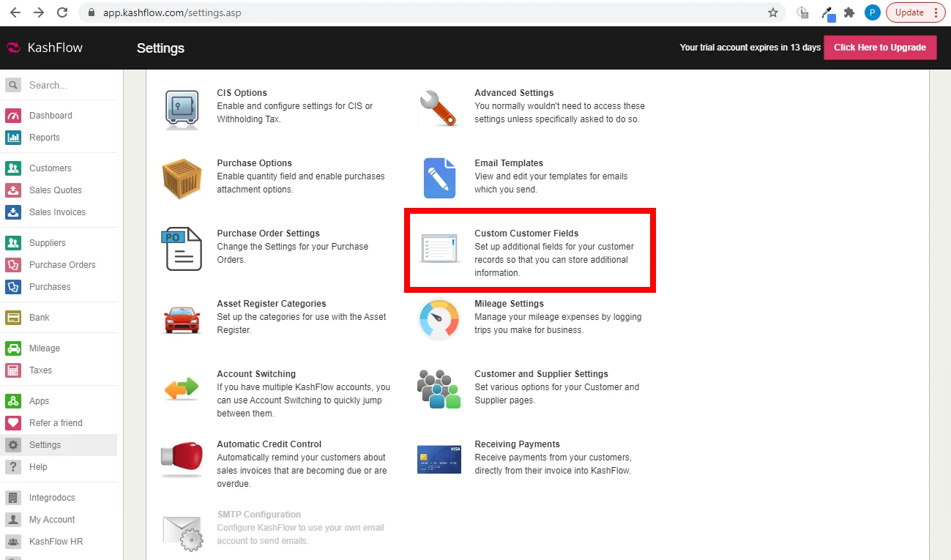The width and height of the screenshot is (951, 560).
Task: Open KashFlow HR in the sidebar menu
Action: [56, 542]
